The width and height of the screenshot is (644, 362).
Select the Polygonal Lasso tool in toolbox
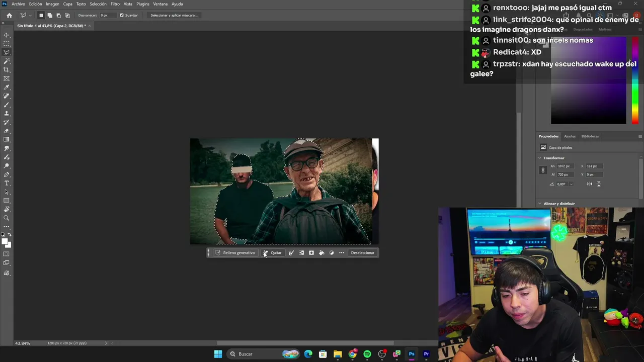click(7, 52)
